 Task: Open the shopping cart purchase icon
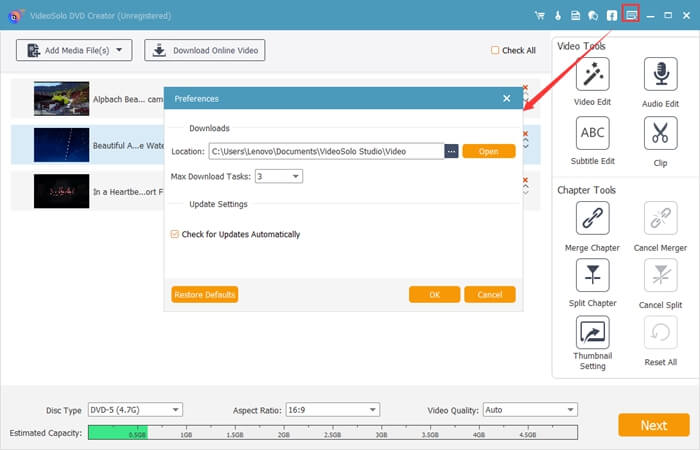[x=540, y=16]
